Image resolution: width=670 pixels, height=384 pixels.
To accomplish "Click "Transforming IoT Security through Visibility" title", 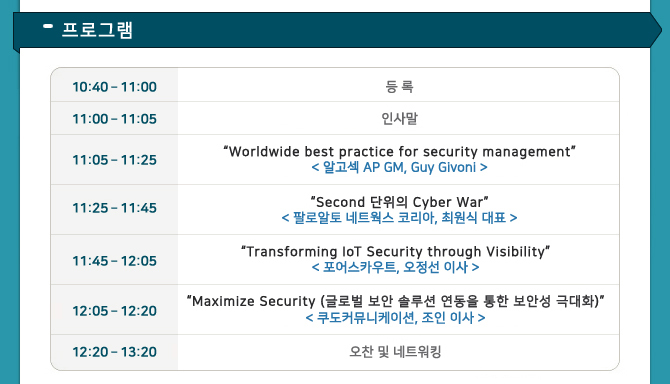I will tap(395, 252).
